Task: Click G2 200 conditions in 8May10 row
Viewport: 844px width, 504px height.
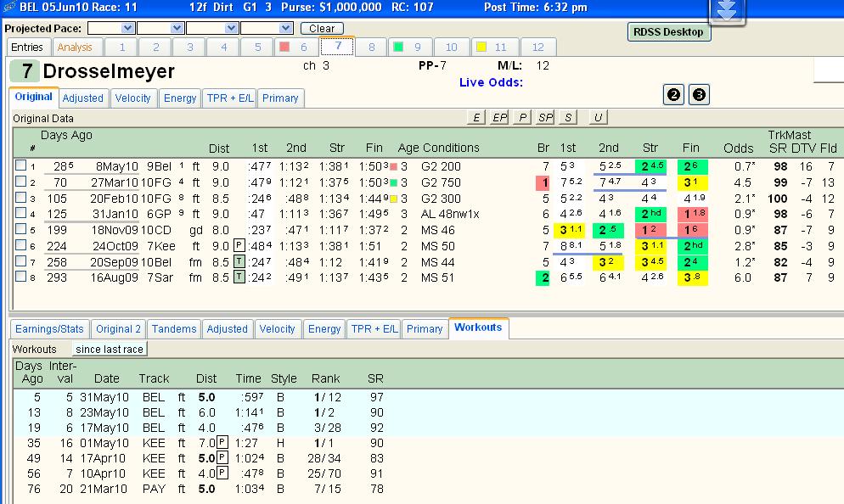Action: pyautogui.click(x=441, y=167)
